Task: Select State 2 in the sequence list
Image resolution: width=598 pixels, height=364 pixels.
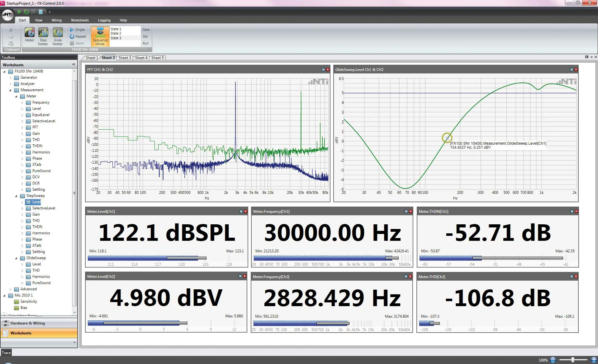Action: [x=116, y=33]
